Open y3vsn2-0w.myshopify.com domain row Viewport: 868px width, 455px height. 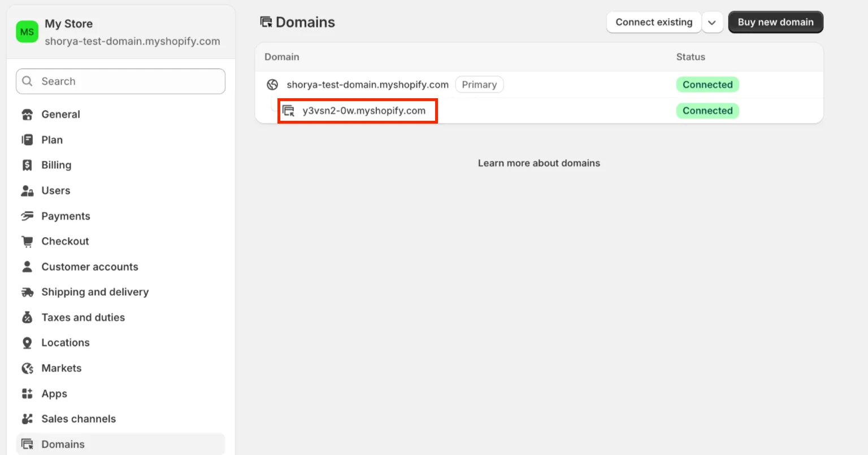pos(364,111)
